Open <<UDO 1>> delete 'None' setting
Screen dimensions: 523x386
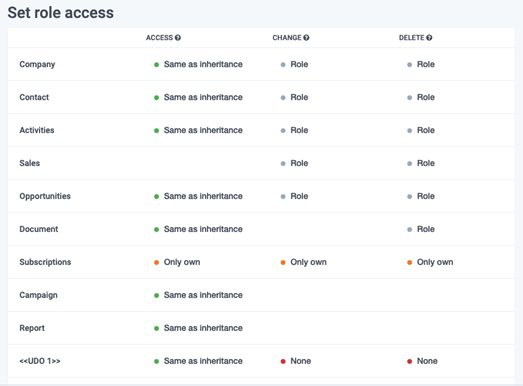[x=422, y=361]
